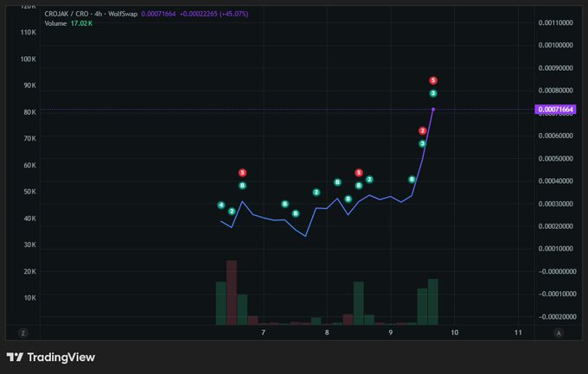Viewport: 588px width, 374px height.
Task: Click the green 4 trade marker
Action: (x=221, y=205)
